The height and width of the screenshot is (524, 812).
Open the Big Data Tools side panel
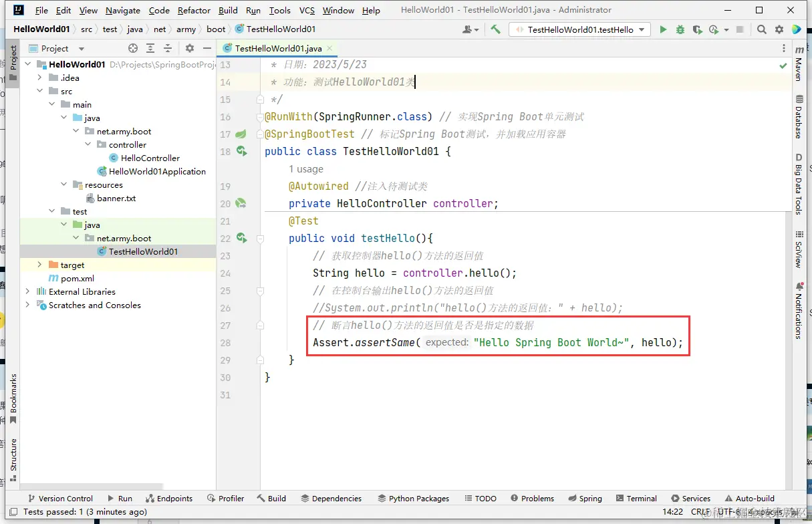[799, 184]
